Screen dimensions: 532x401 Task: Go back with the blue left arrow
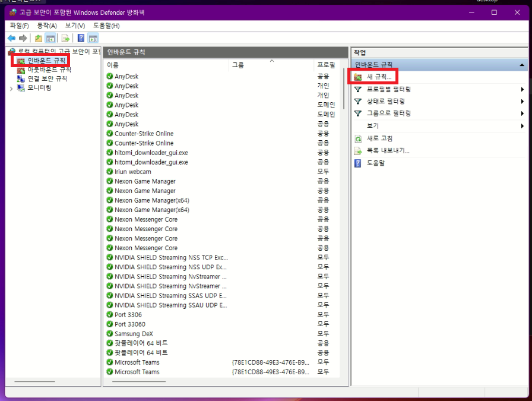[11, 39]
